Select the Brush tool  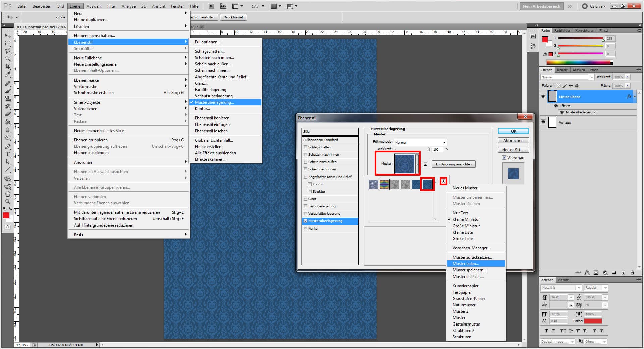[x=7, y=91]
